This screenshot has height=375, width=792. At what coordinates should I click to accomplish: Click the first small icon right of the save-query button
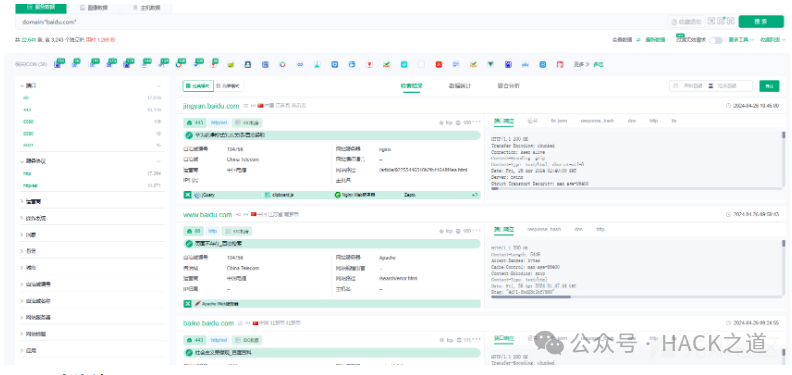pyautogui.click(x=711, y=21)
